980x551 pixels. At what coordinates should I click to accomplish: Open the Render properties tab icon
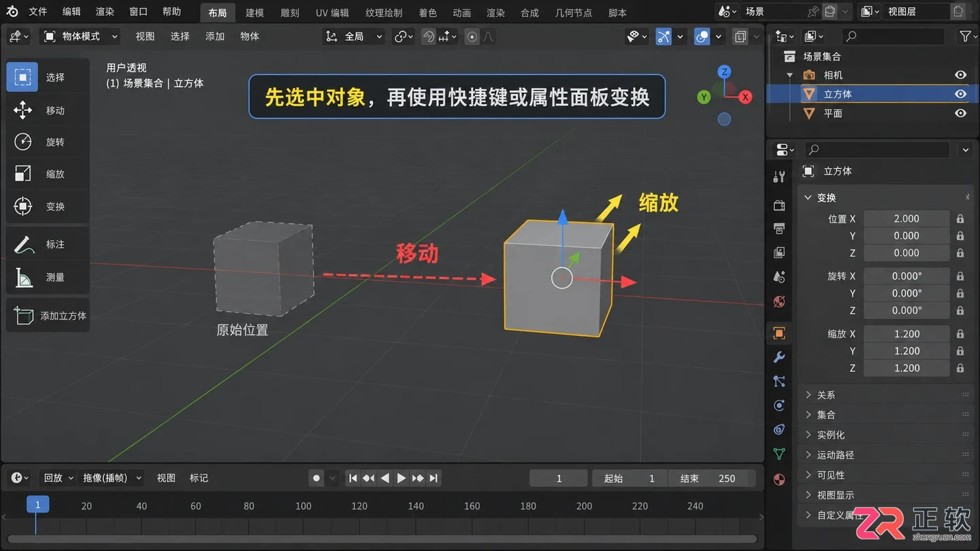pos(779,205)
